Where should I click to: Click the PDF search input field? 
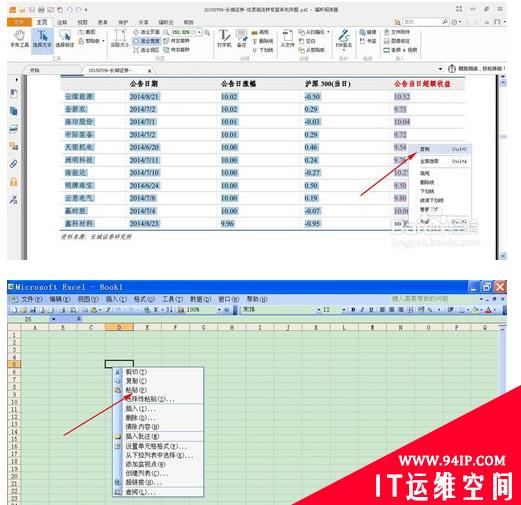point(422,22)
